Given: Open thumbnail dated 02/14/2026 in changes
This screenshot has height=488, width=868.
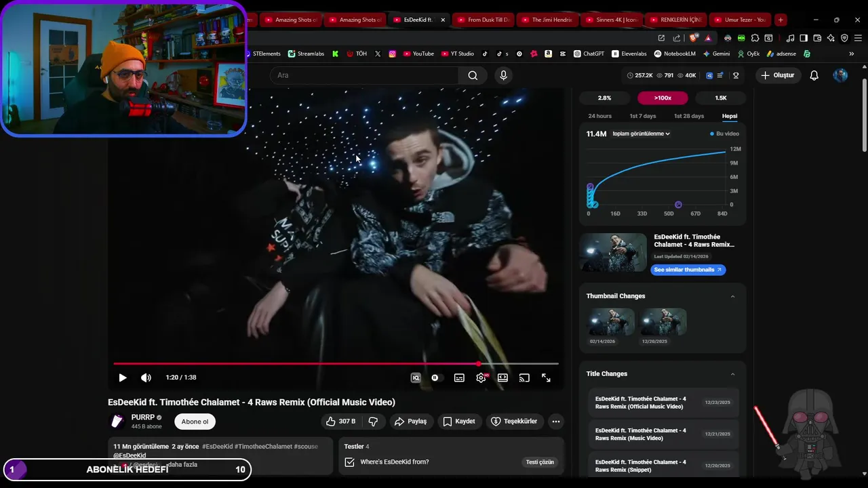Looking at the screenshot, I should pos(612,322).
